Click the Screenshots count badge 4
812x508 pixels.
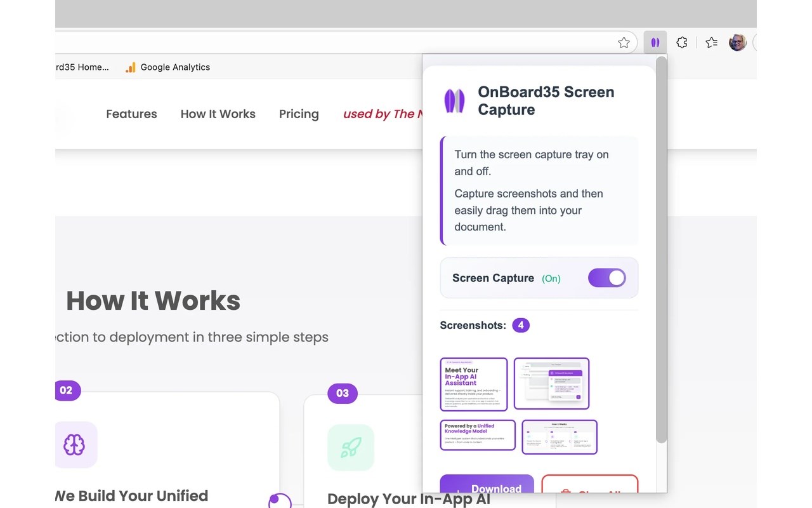(x=521, y=325)
